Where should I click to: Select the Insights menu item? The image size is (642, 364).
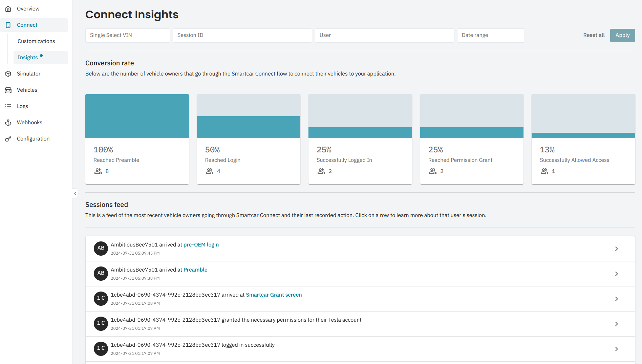pos(41,58)
